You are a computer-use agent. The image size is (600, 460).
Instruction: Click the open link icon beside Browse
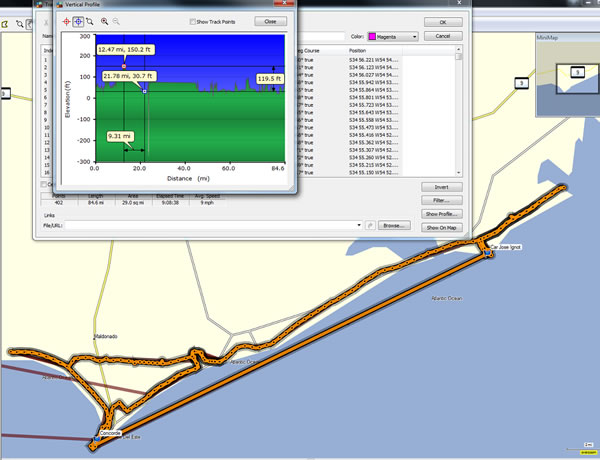coord(370,225)
